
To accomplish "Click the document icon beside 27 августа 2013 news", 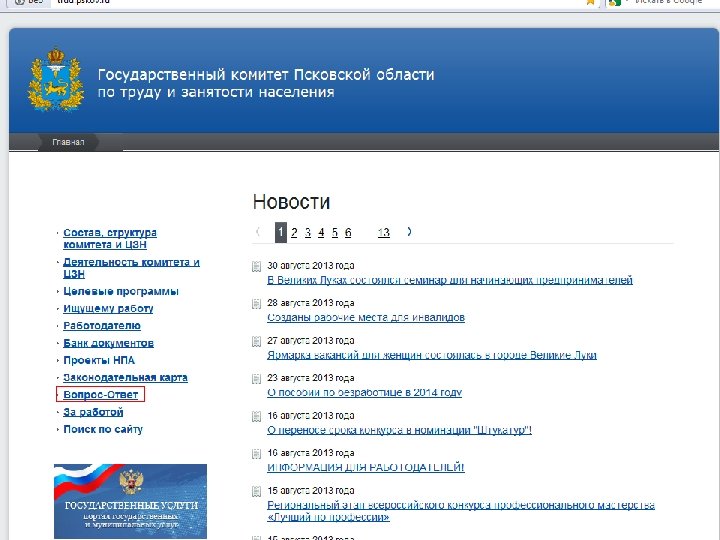I will [256, 342].
